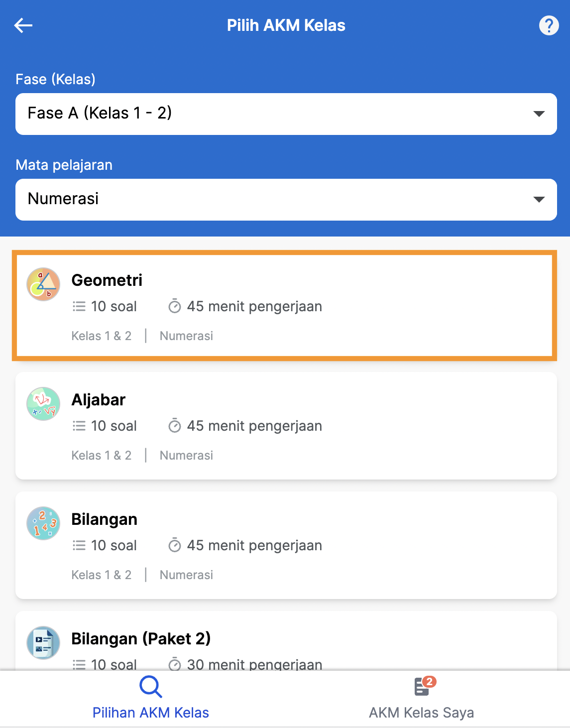Image resolution: width=570 pixels, height=728 pixels.
Task: Open the Fase (Kelas) dropdown
Action: point(286,114)
